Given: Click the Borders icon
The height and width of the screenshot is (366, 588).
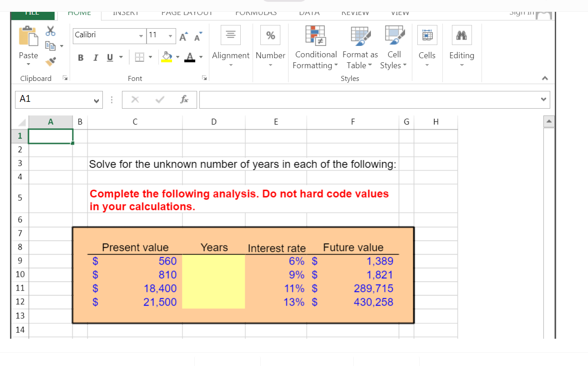Looking at the screenshot, I should click(139, 58).
